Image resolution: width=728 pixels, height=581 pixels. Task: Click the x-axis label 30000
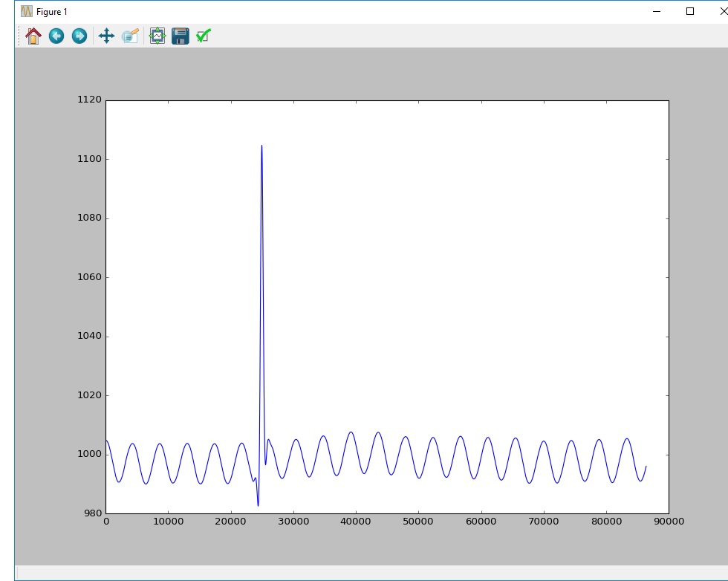[x=293, y=522]
